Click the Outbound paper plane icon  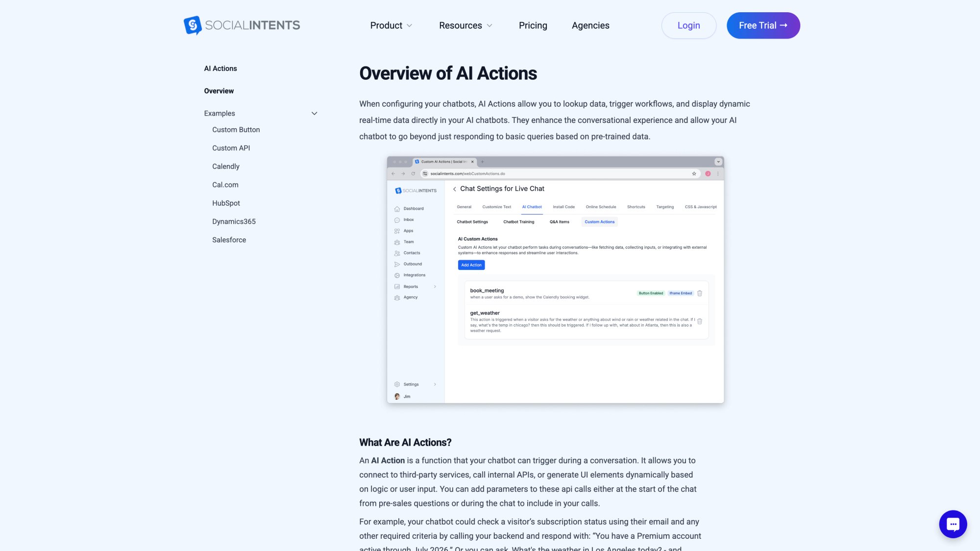click(x=397, y=264)
